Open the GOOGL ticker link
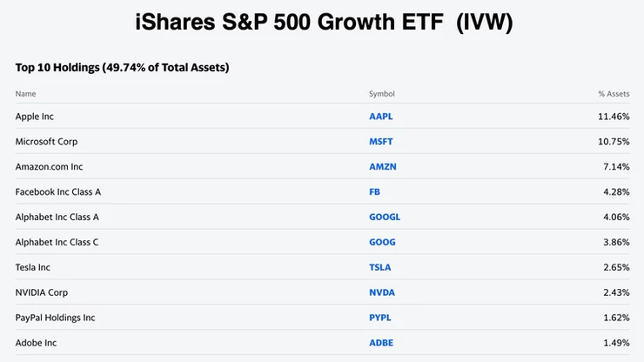Image resolution: width=644 pixels, height=362 pixels. (x=385, y=217)
